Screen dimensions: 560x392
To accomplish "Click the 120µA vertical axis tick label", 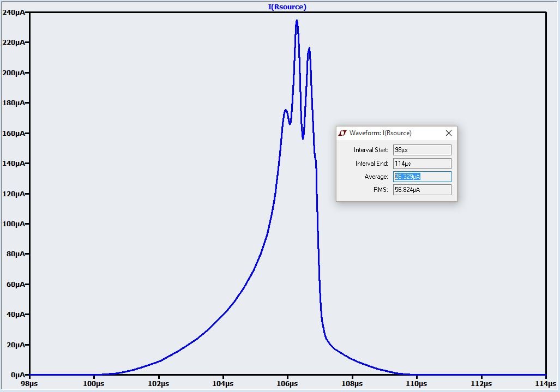I will (x=13, y=194).
